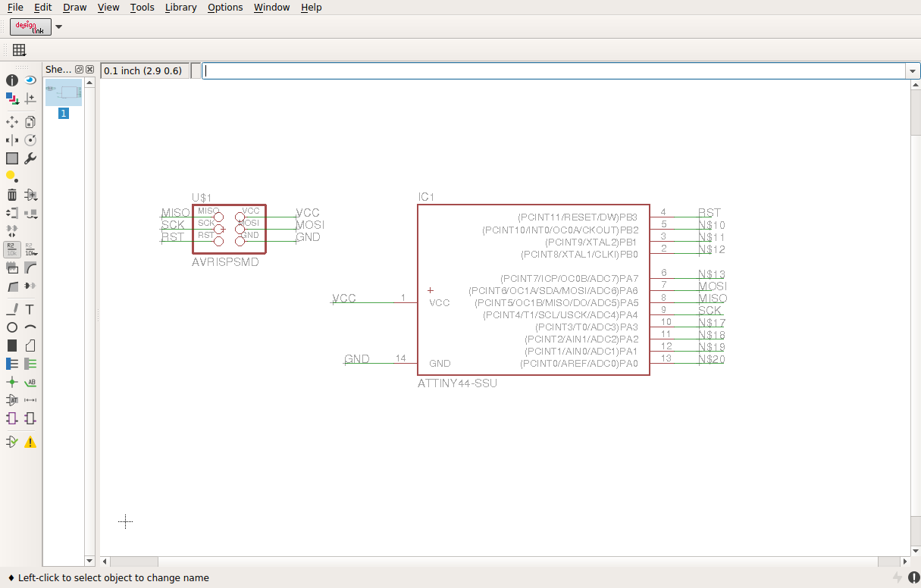921x588 pixels.
Task: Select the Bus tool
Action: (x=12, y=364)
